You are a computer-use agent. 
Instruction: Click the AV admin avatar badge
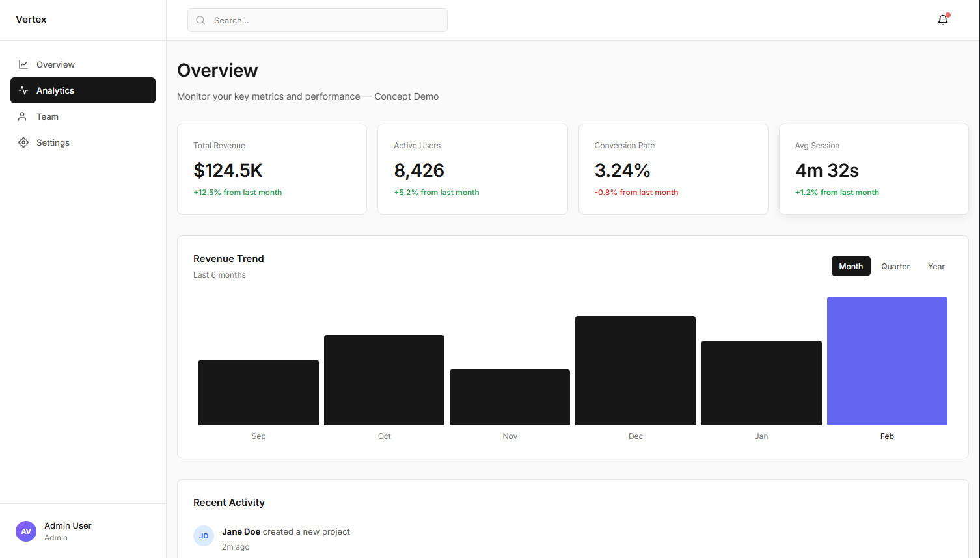pyautogui.click(x=25, y=531)
